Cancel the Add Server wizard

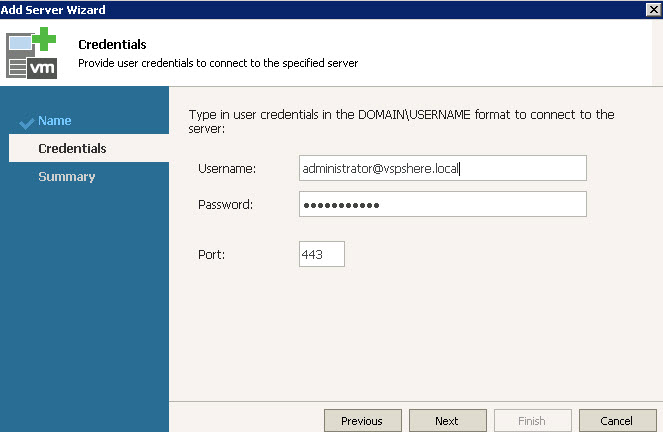[618, 421]
